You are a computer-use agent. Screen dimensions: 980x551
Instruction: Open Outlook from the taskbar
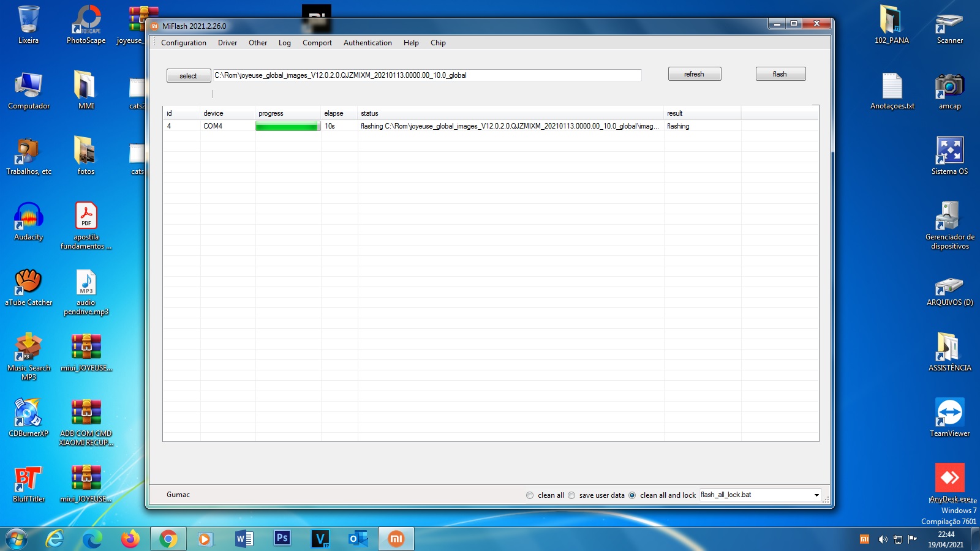click(x=358, y=539)
